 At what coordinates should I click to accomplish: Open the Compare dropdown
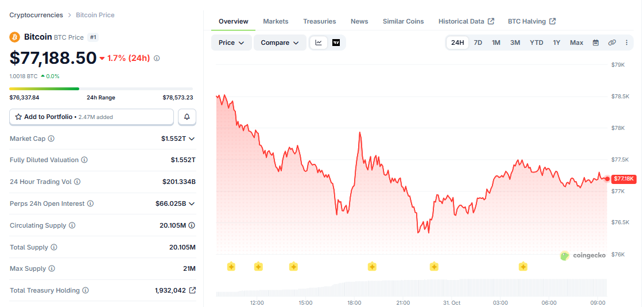280,43
